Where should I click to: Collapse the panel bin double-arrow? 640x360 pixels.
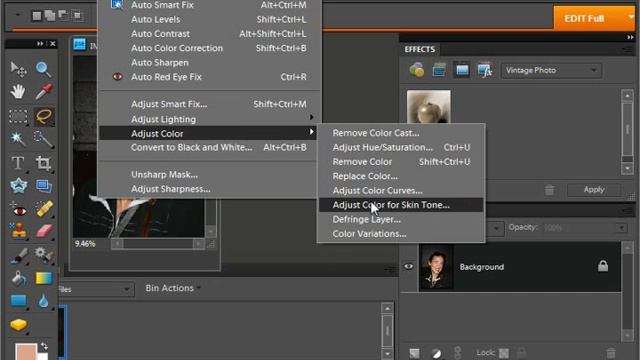click(630, 37)
